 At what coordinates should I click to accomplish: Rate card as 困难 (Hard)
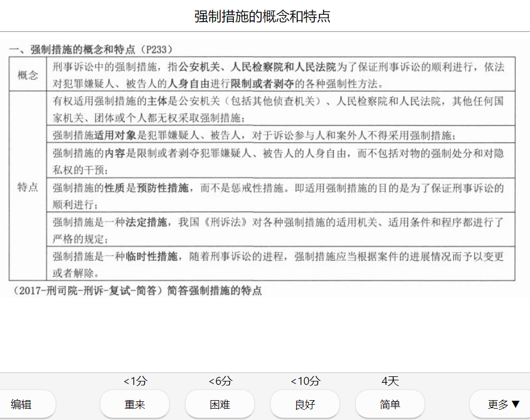(x=220, y=404)
